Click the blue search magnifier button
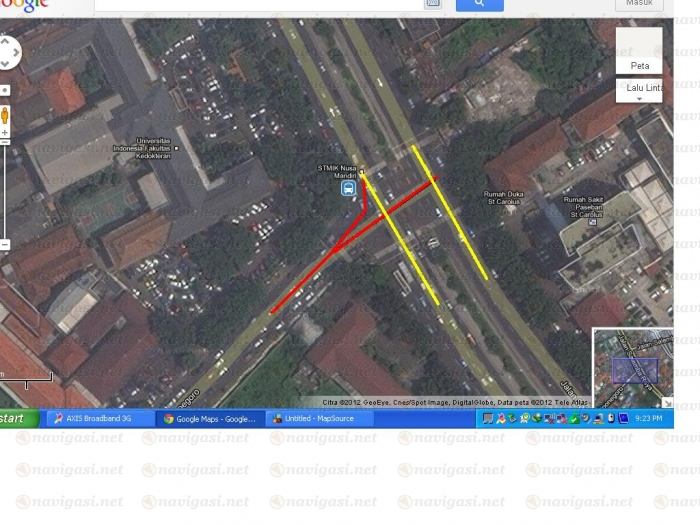 479,4
